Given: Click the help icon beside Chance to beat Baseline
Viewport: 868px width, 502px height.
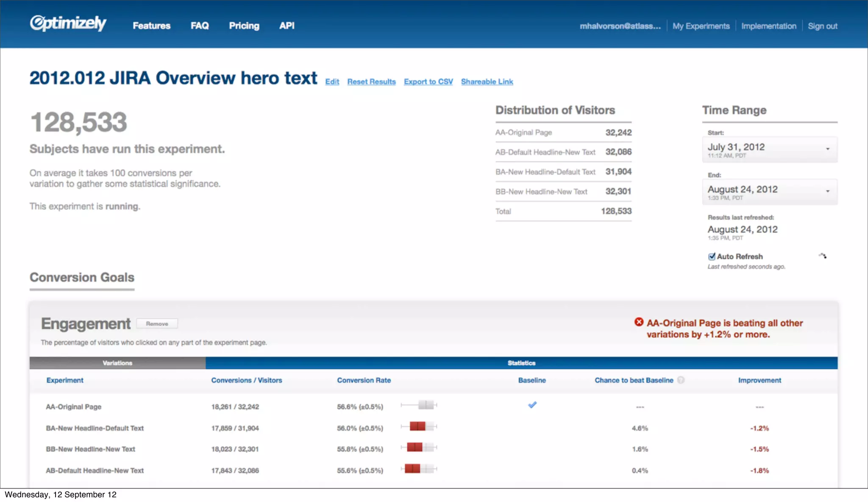Looking at the screenshot, I should pos(681,380).
